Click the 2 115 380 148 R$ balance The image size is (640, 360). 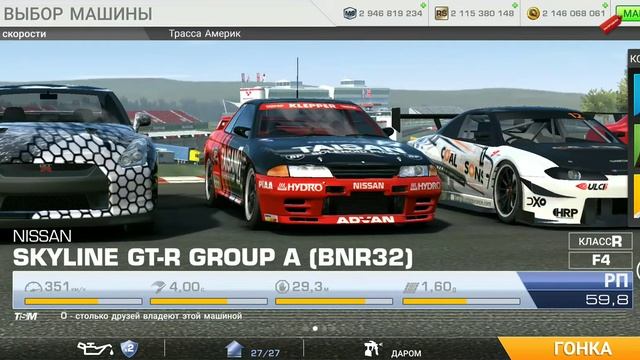pyautogui.click(x=482, y=13)
